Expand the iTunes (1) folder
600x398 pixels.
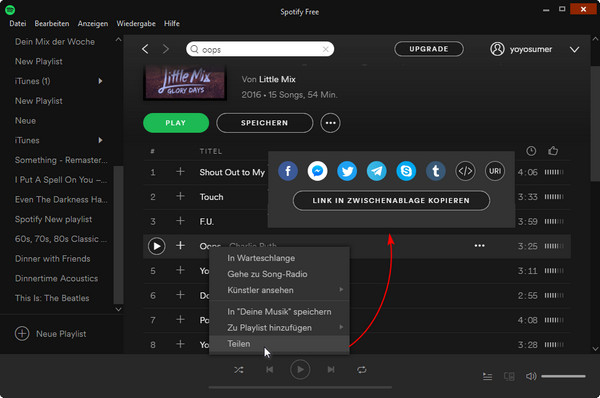click(x=100, y=81)
